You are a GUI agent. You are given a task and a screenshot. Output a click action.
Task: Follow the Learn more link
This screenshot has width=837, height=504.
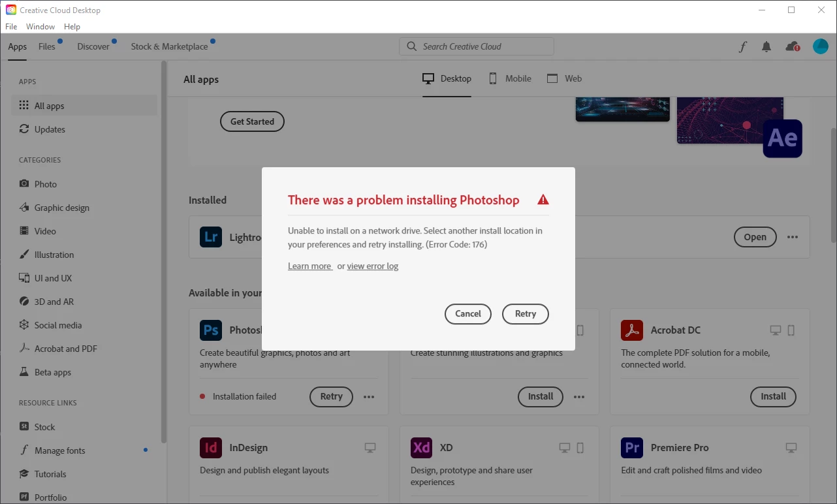(309, 266)
